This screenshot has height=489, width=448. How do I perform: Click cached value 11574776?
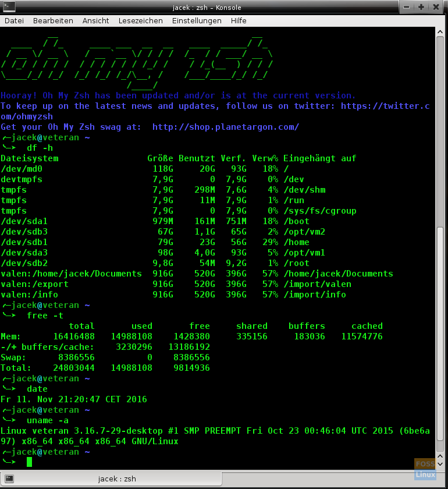[x=362, y=336]
